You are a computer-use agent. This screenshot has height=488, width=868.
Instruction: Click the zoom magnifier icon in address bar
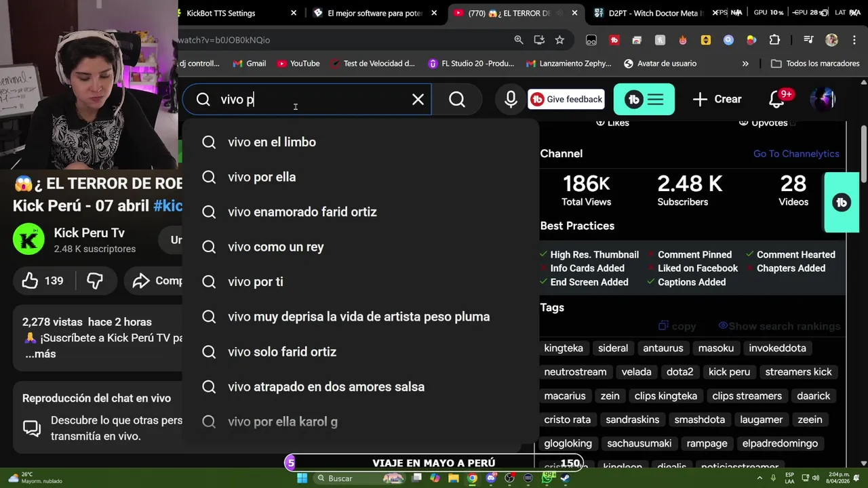pos(519,40)
